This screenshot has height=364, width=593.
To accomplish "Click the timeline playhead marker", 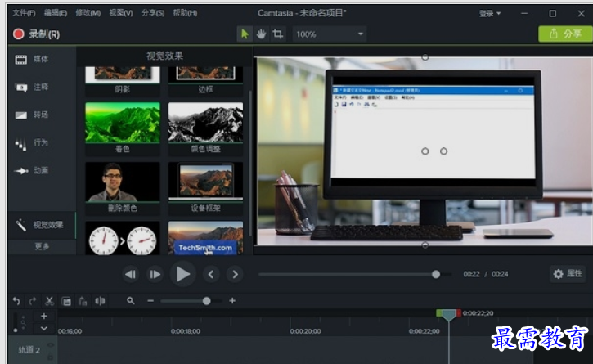I will click(x=449, y=315).
